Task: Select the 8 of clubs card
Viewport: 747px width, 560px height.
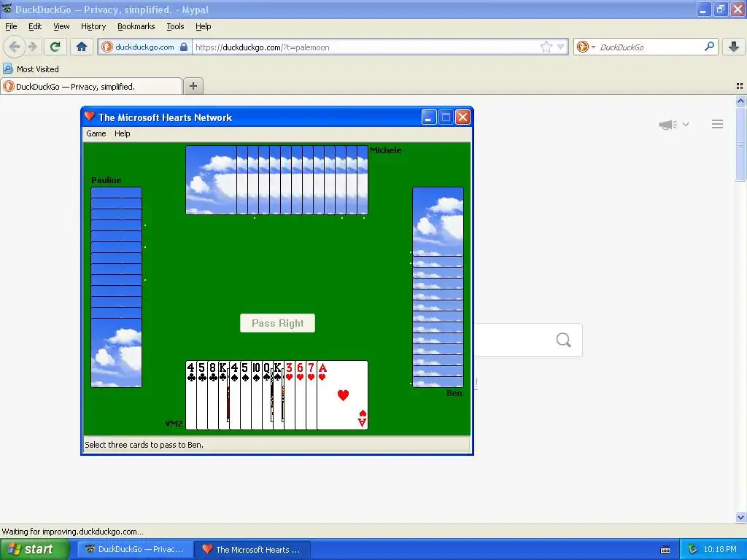Action: 213,395
